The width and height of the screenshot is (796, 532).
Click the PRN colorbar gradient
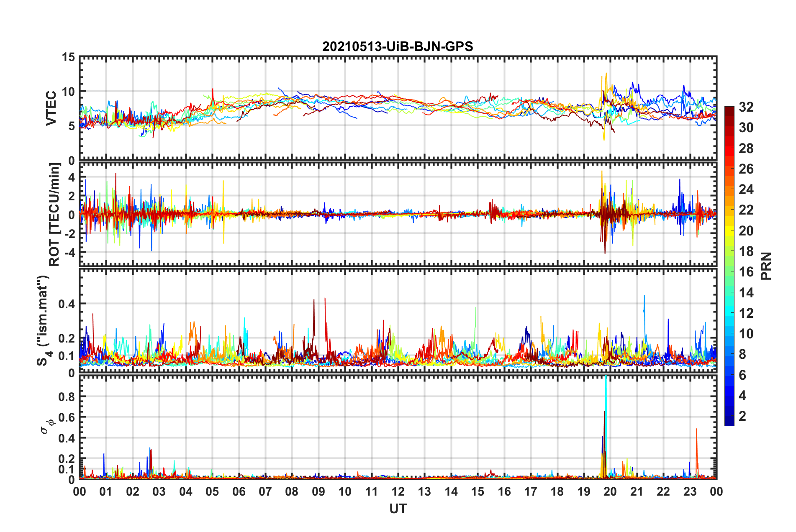(x=729, y=266)
